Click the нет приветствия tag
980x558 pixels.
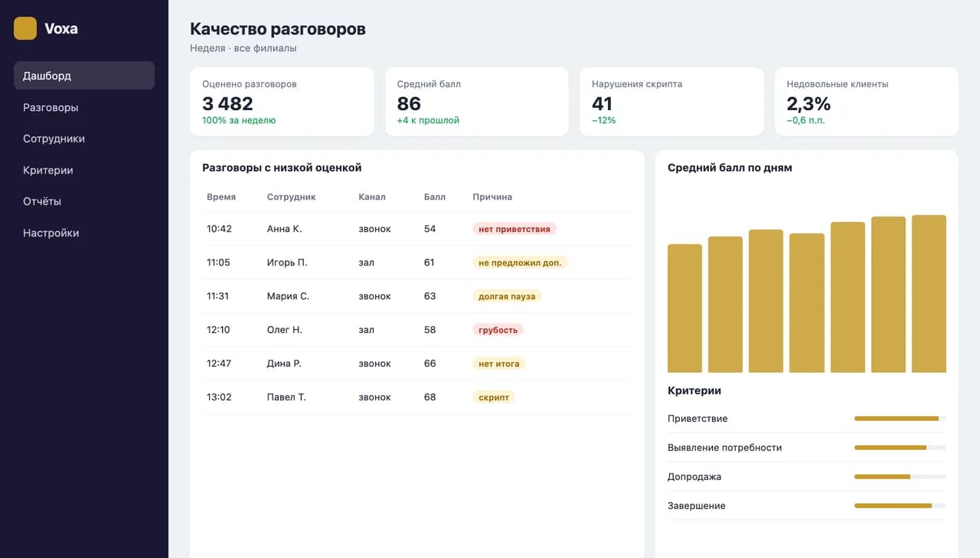[514, 229]
